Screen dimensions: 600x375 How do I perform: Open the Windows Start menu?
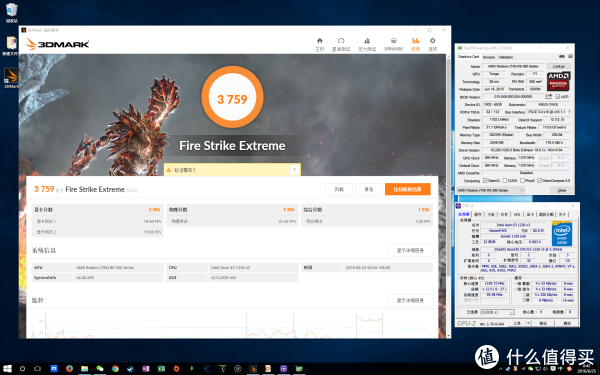pyautogui.click(x=7, y=369)
